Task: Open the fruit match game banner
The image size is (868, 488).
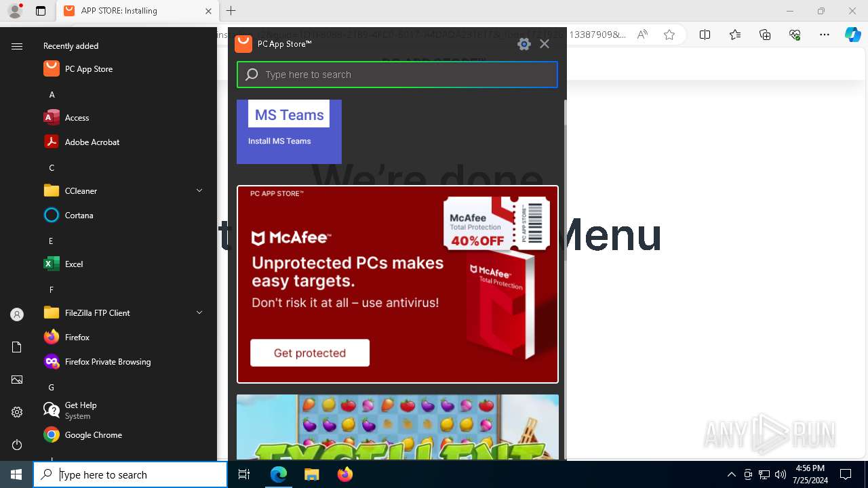Action: [397, 427]
